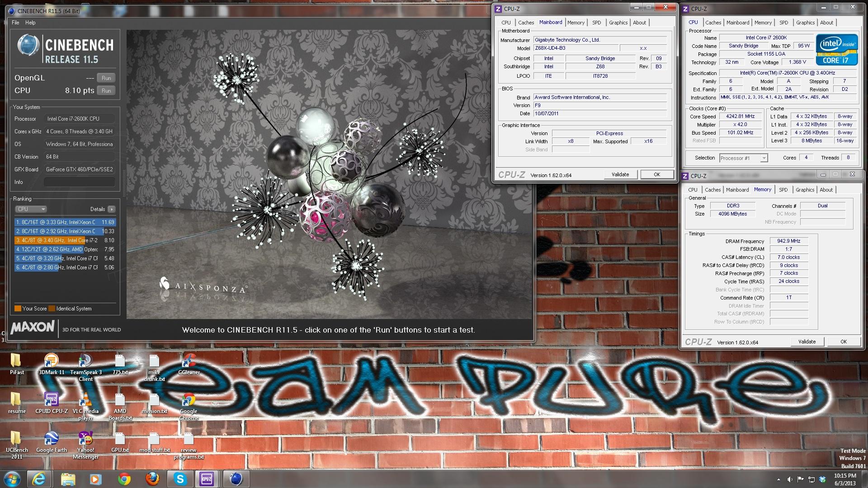Open the PiFast folder on the desktop
Screen dimensions: 868x488
click(x=16, y=364)
